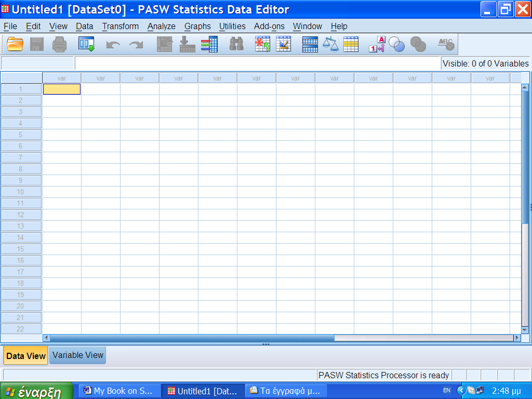
Task: Open the Edit menu
Action: 33,26
